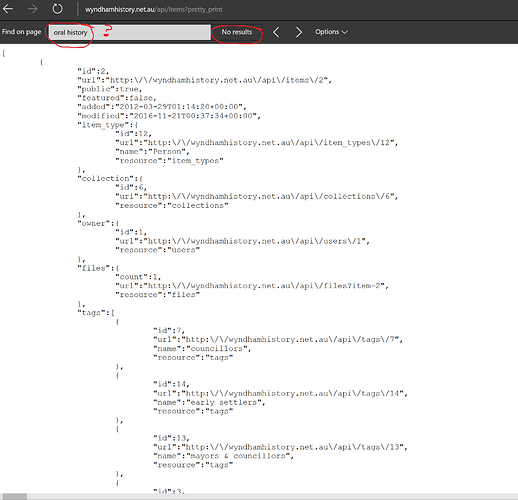Click the users/1 url line
The image size is (518, 500).
(243, 241)
